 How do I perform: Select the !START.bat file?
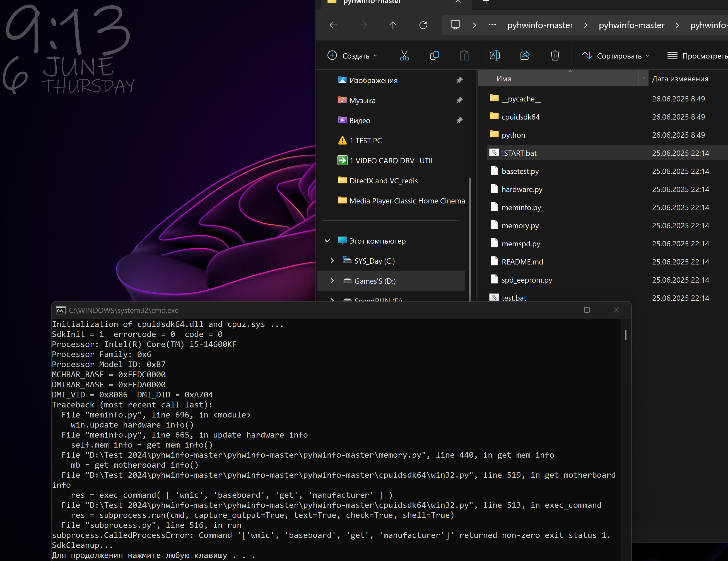click(x=519, y=153)
